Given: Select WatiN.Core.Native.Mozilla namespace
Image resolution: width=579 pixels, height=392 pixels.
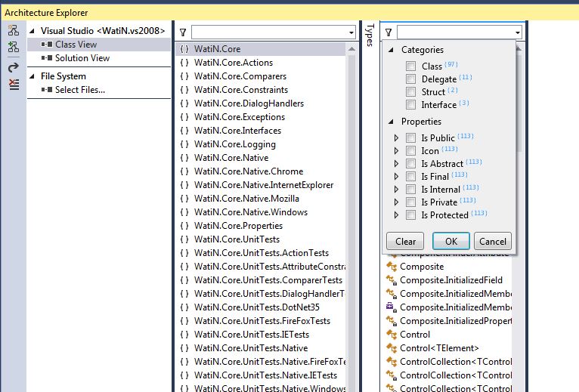Looking at the screenshot, I should (x=261, y=199).
